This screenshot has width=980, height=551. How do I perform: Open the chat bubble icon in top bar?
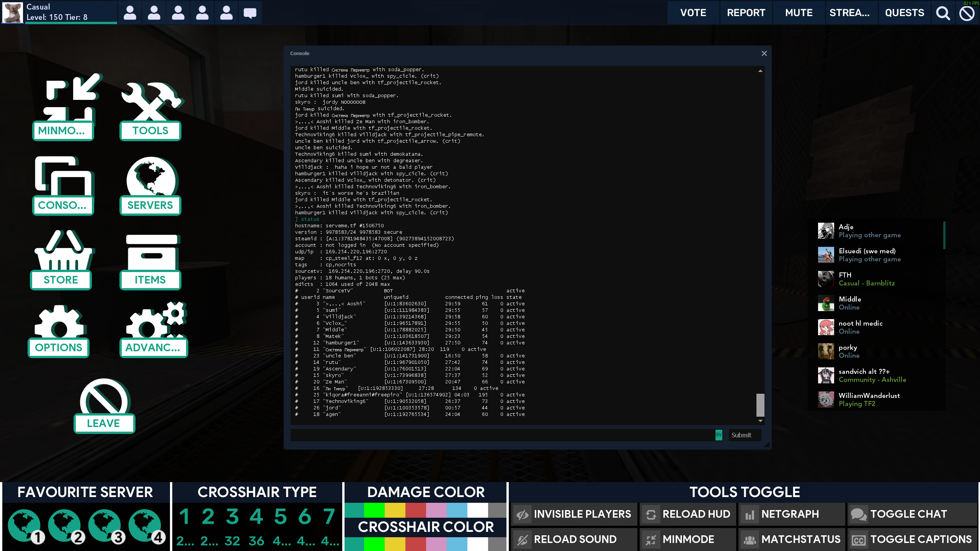click(x=250, y=13)
